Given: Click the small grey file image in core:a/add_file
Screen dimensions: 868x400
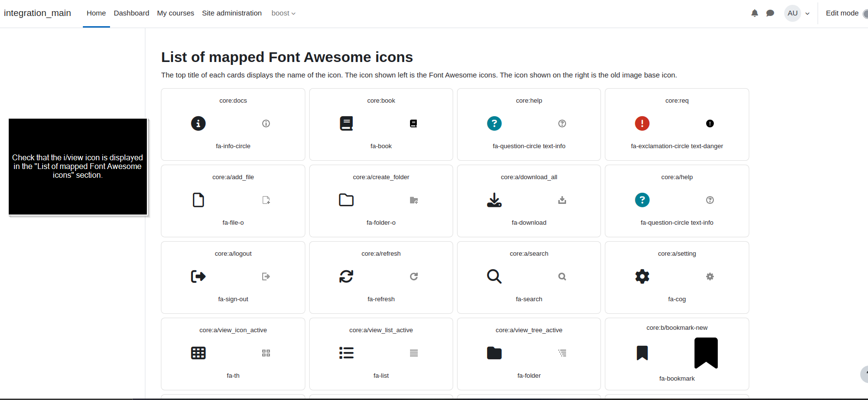Looking at the screenshot, I should [266, 200].
